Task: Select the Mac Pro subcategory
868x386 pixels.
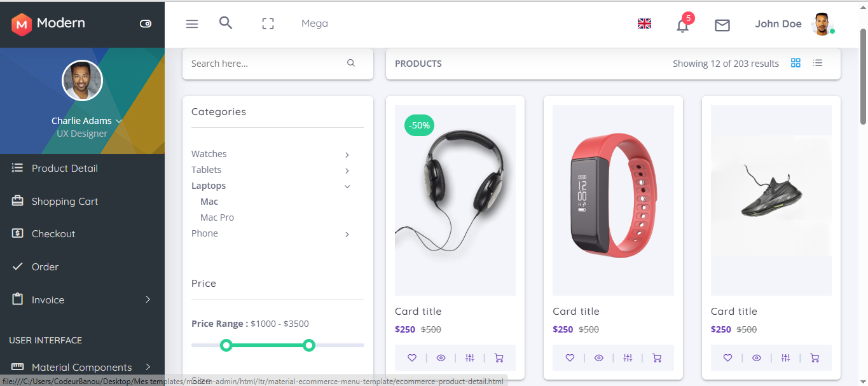Action: coord(217,217)
